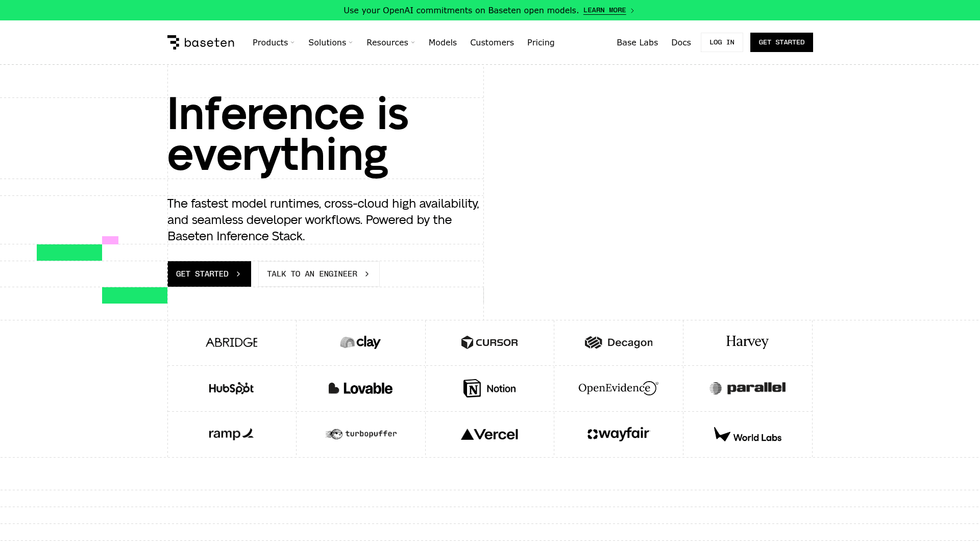Image resolution: width=980 pixels, height=551 pixels.
Task: Follow the Learn More banner link
Action: point(608,10)
